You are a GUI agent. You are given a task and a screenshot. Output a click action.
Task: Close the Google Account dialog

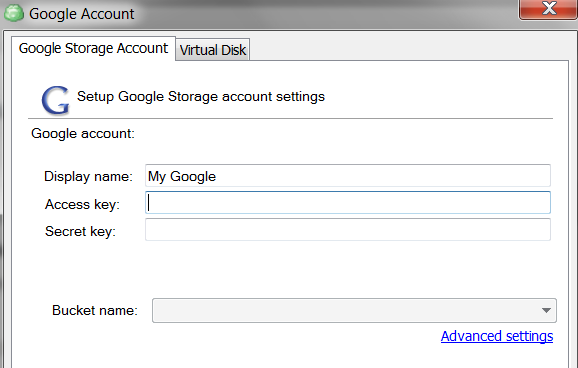tap(549, 9)
